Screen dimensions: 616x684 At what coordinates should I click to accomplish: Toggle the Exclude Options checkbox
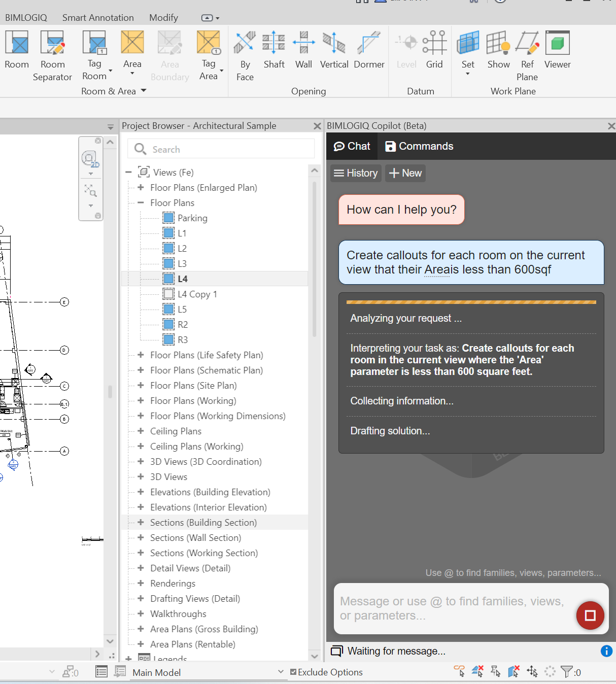point(293,672)
